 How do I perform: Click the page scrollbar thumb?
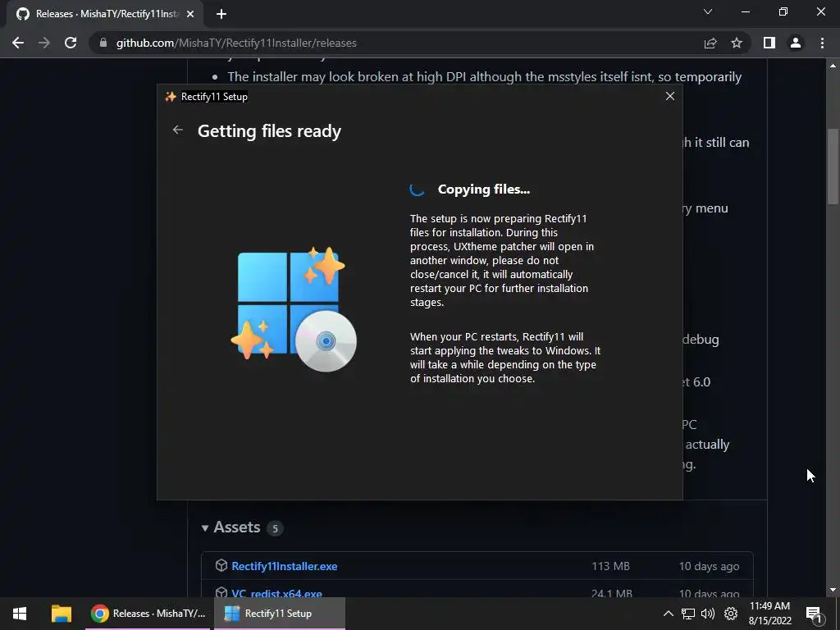833,166
